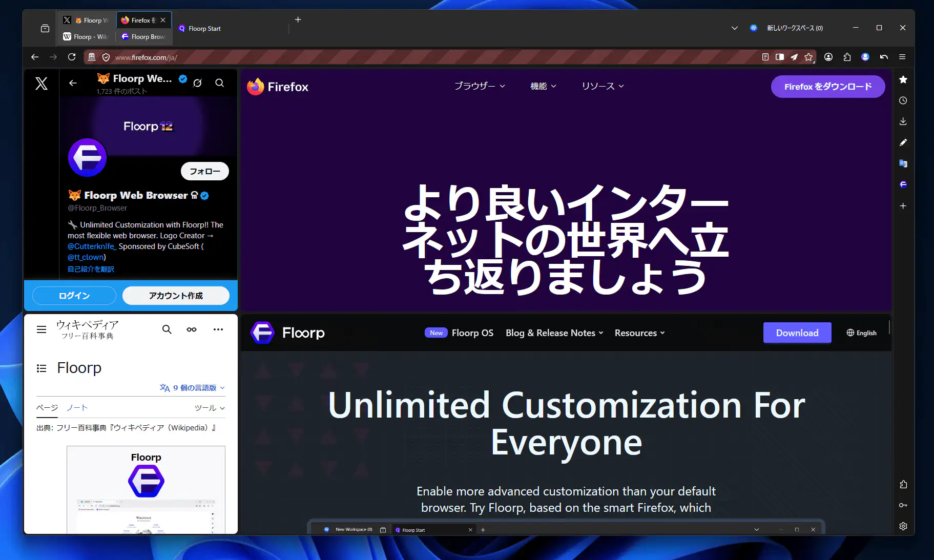Send this tab using the paper plane icon
Viewport: 934px width, 560px height.
click(x=795, y=57)
